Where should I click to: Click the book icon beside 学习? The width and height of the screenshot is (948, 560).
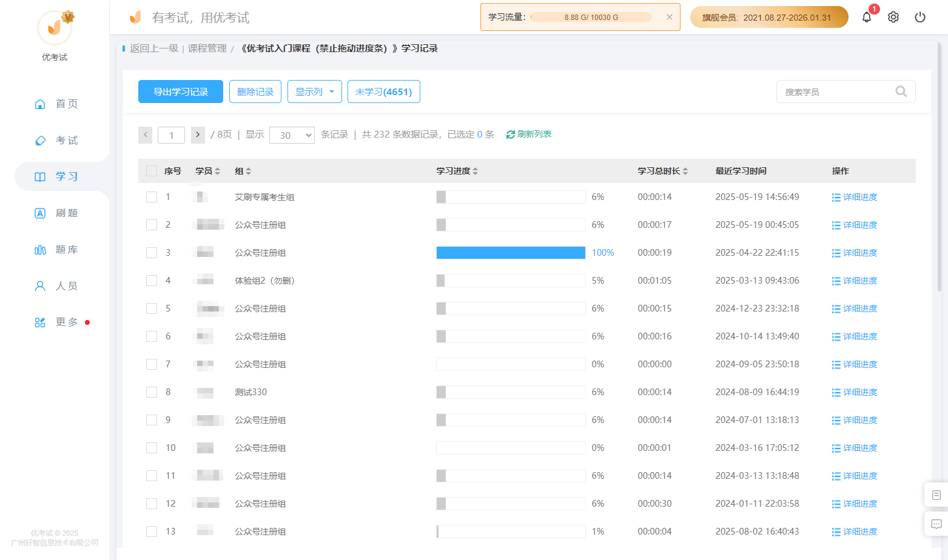[40, 177]
